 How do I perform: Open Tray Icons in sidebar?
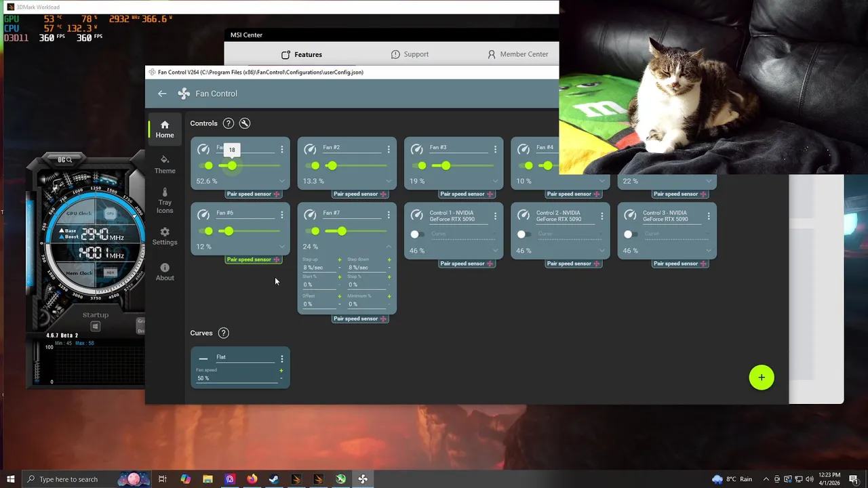(165, 201)
